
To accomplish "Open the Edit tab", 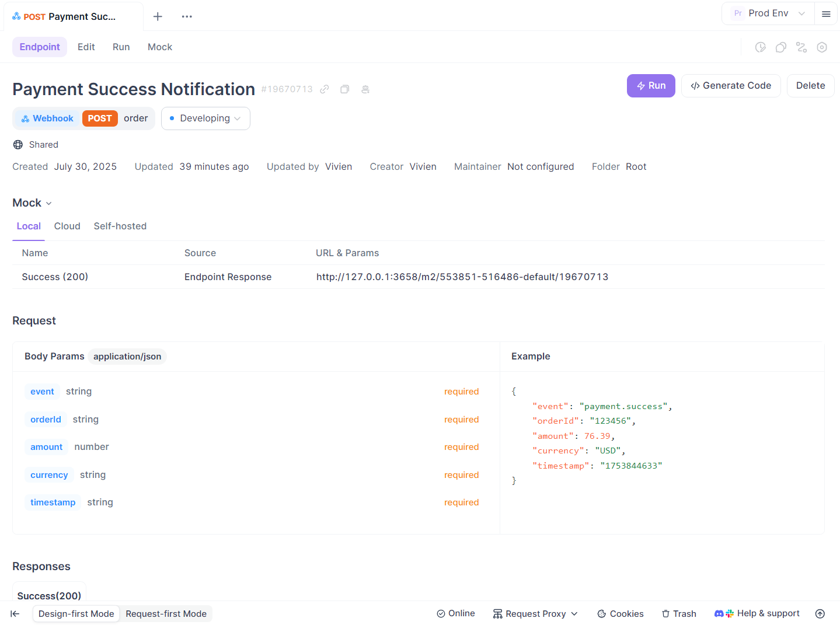I will pos(86,47).
